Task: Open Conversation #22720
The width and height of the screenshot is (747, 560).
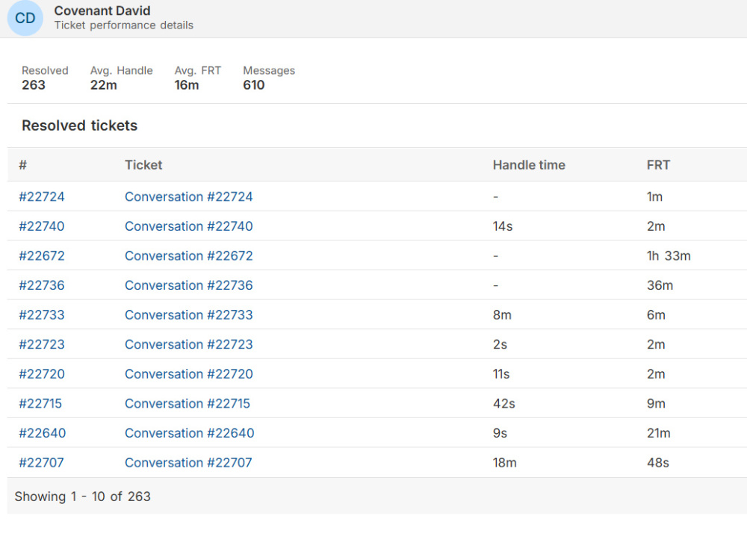Action: [189, 374]
